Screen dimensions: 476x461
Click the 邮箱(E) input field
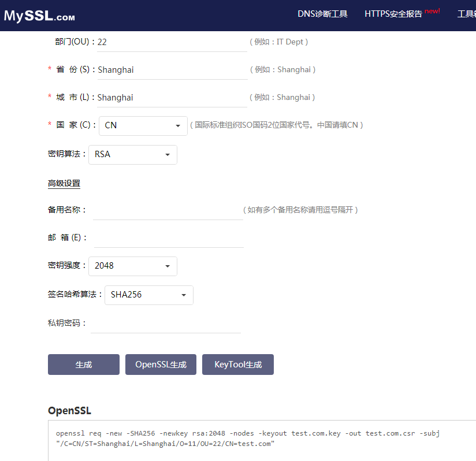(x=169, y=238)
